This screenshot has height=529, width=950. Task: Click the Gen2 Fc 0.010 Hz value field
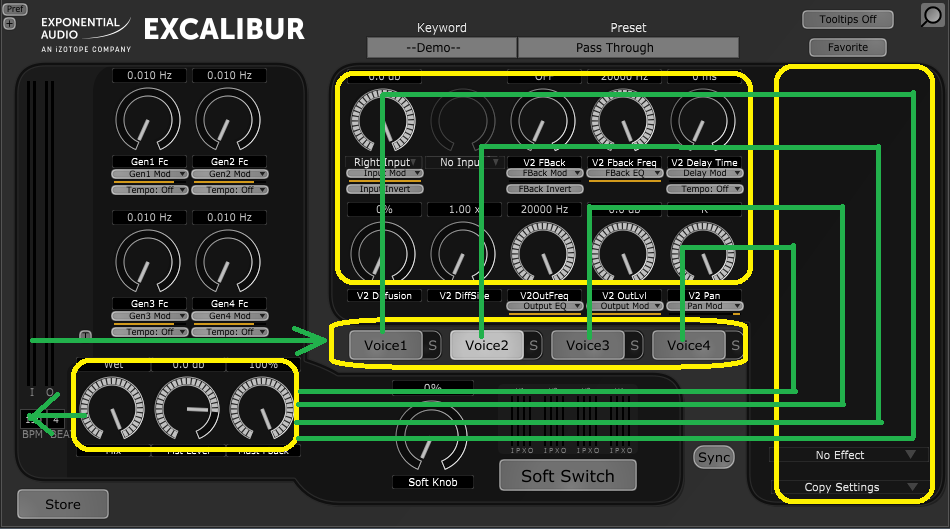tap(230, 75)
